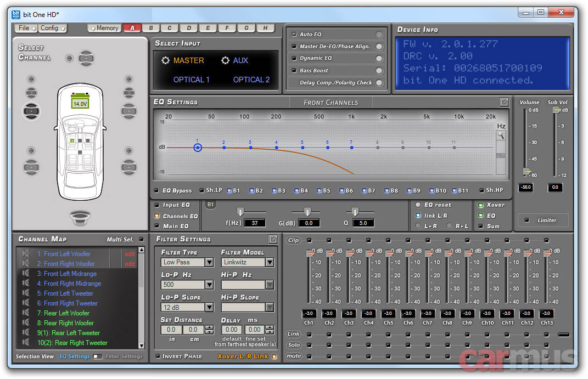The image size is (588, 379).
Task: Click edit for Front Right Woofer
Action: coord(130,264)
